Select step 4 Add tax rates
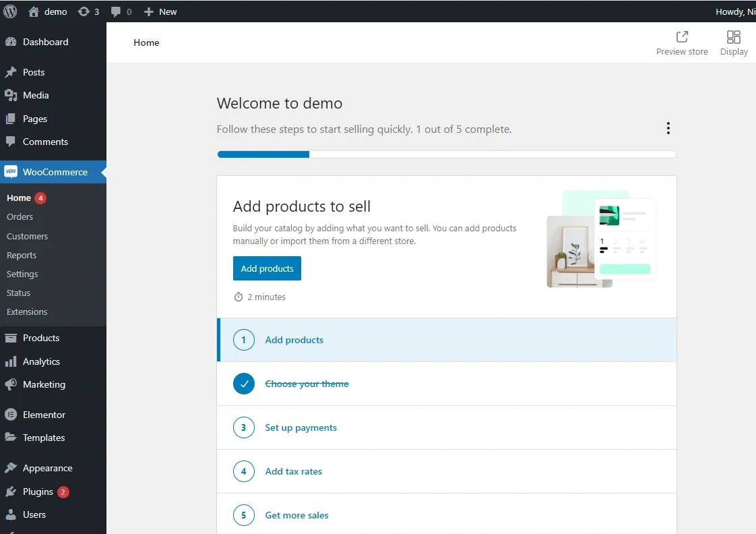This screenshot has height=534, width=756. click(x=293, y=471)
